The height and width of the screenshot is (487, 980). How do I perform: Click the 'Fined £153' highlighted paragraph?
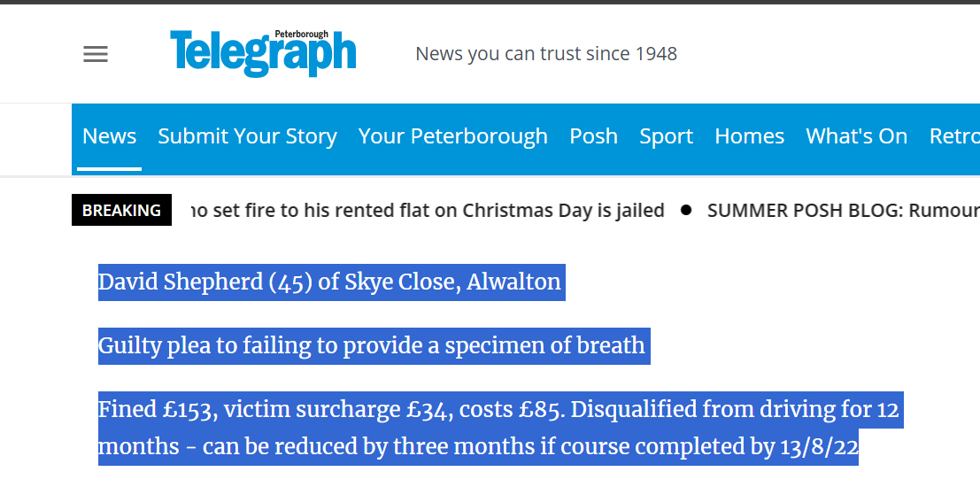[501, 429]
